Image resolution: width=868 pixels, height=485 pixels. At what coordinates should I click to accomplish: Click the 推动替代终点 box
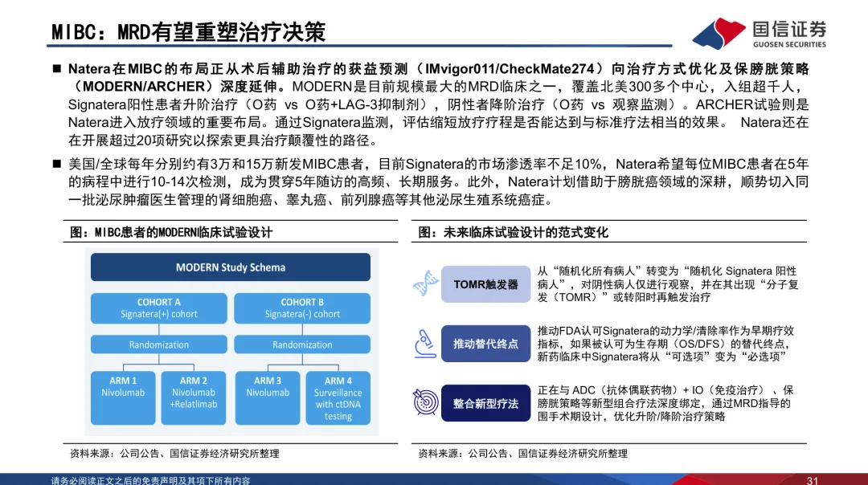point(485,344)
